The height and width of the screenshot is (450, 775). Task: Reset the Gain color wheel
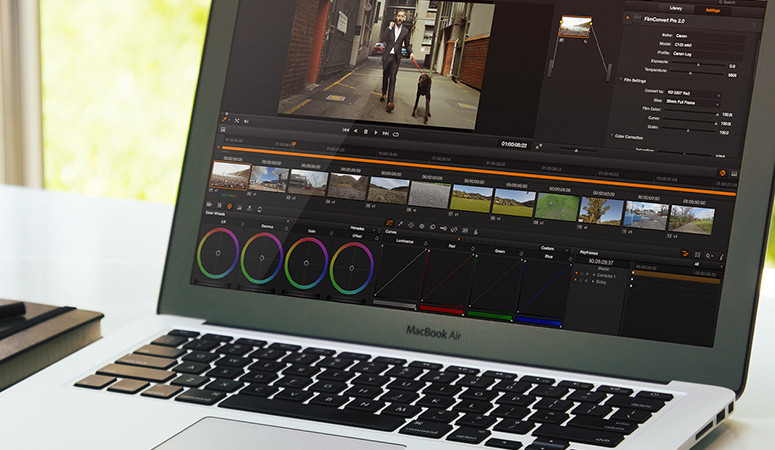point(331,233)
